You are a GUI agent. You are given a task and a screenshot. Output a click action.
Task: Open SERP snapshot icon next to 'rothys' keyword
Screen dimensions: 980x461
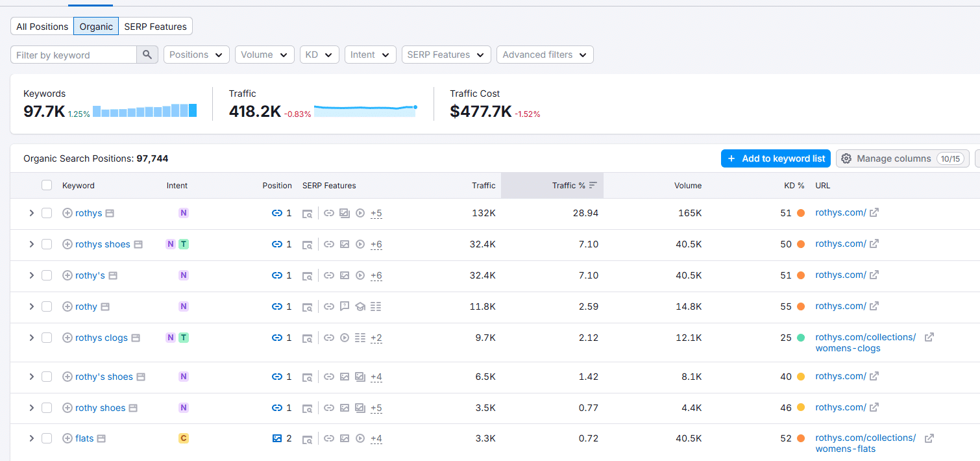click(x=110, y=213)
